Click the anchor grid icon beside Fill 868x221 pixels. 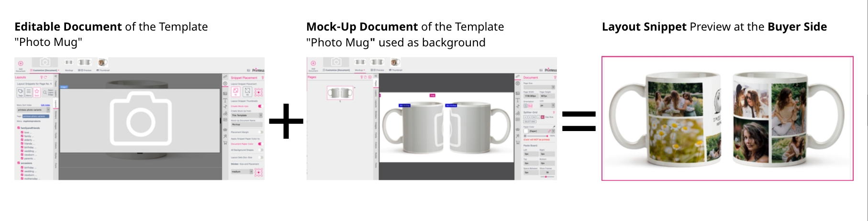click(x=258, y=92)
